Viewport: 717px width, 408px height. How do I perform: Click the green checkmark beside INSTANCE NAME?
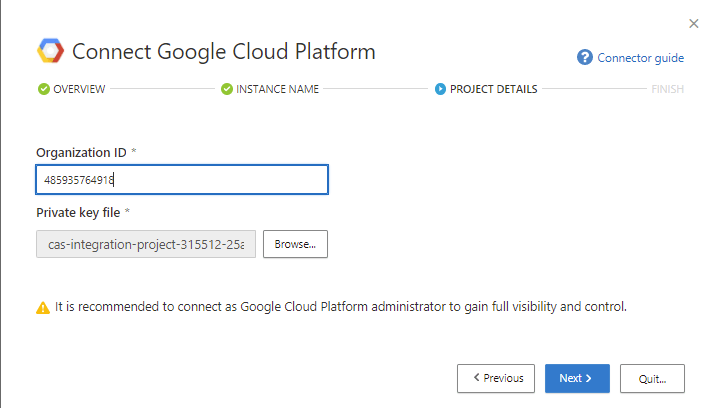(x=226, y=89)
